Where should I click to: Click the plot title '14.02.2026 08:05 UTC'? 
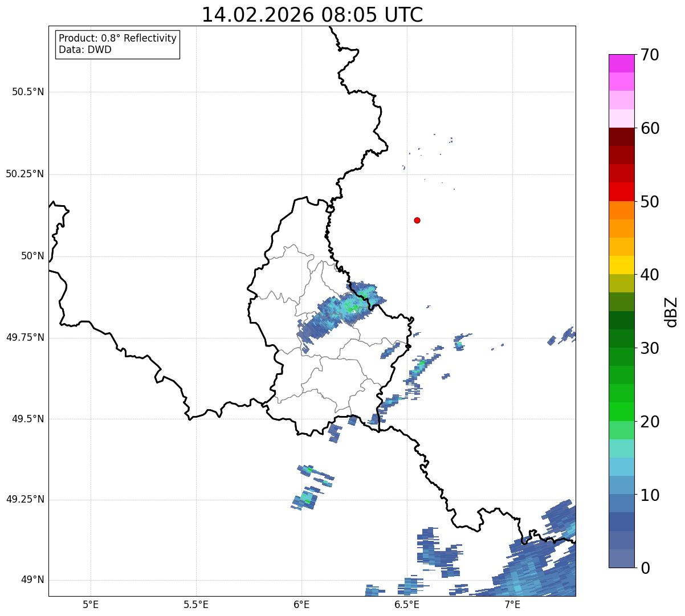(312, 15)
